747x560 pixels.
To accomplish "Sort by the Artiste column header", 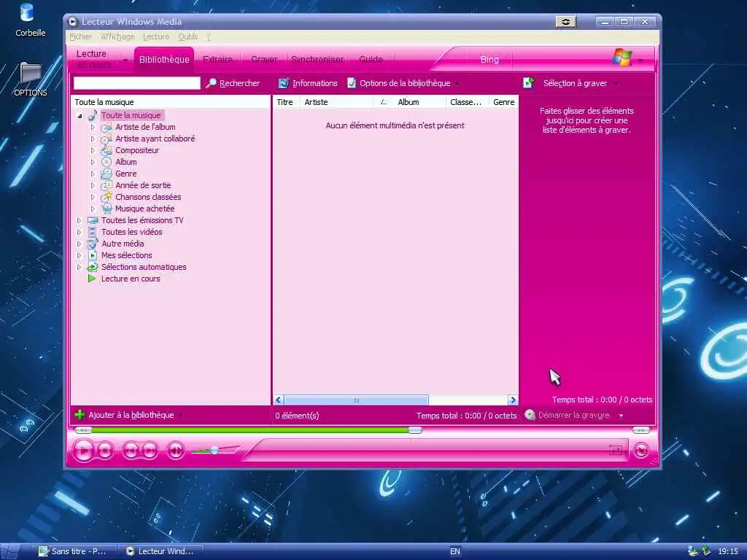I will coord(336,102).
